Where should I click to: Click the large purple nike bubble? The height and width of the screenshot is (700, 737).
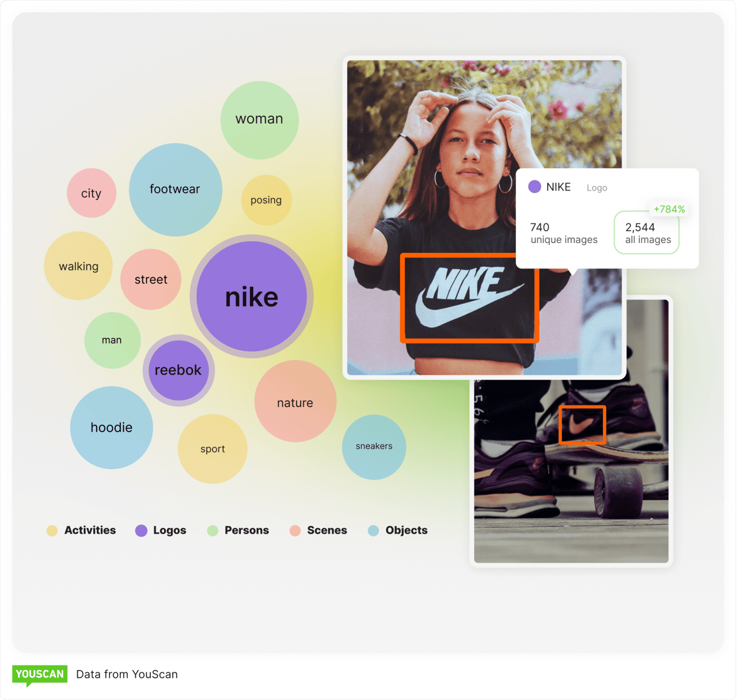coord(252,296)
